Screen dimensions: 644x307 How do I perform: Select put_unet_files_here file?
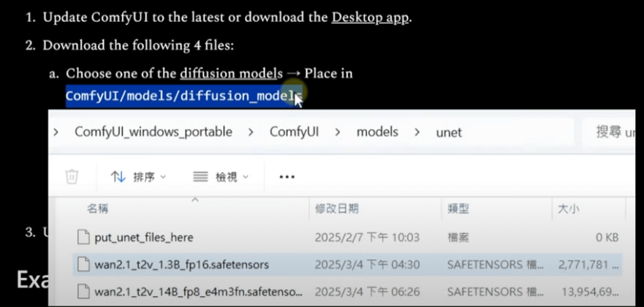point(144,238)
